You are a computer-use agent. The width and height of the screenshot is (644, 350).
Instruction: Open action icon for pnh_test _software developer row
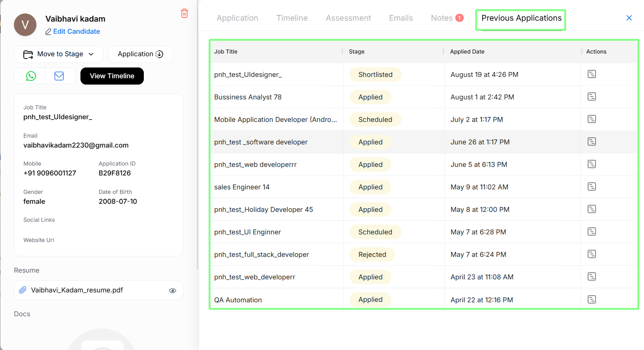coord(592,142)
